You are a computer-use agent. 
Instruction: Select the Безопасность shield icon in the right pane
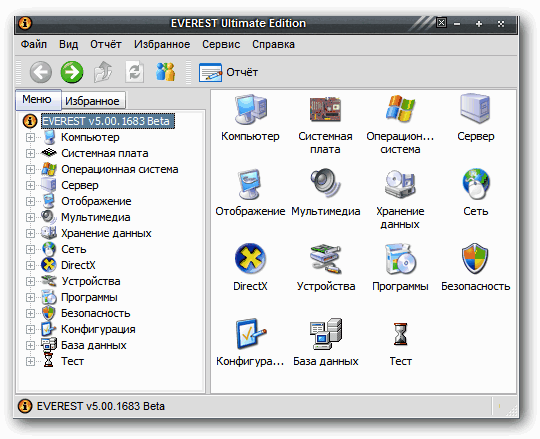tap(475, 258)
